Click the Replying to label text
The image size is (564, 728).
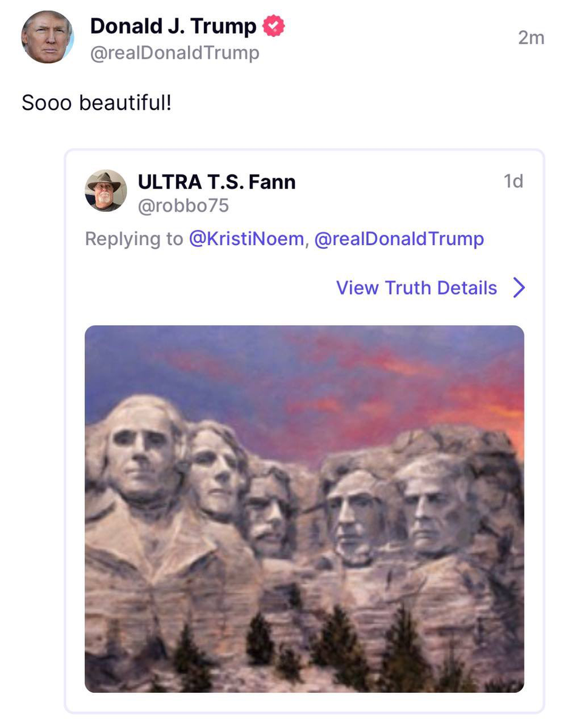(133, 239)
